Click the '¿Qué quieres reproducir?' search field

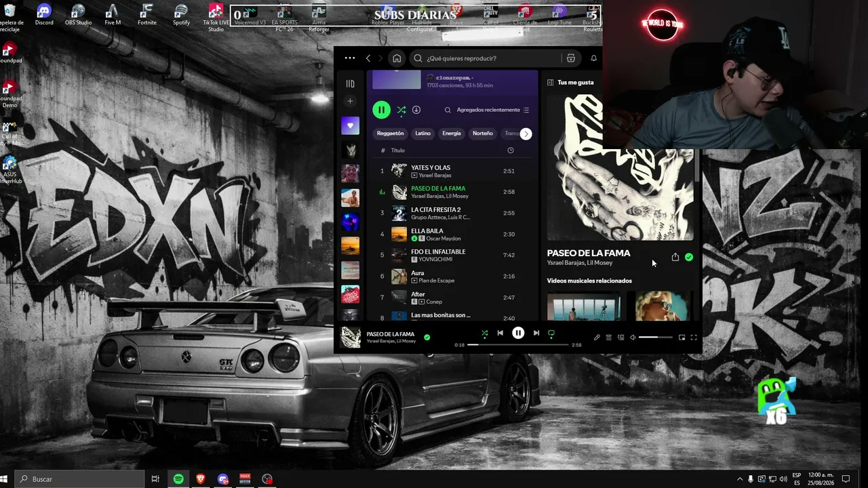coord(486,58)
